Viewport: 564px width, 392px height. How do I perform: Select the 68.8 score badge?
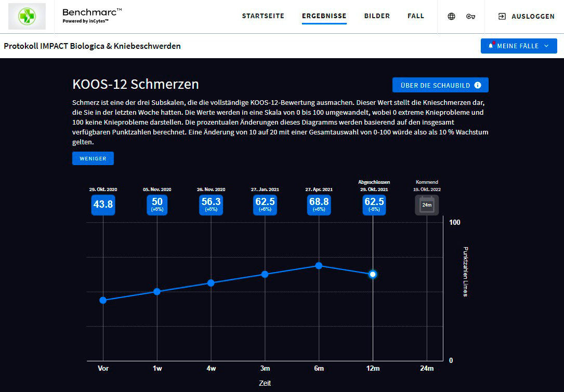tap(319, 205)
